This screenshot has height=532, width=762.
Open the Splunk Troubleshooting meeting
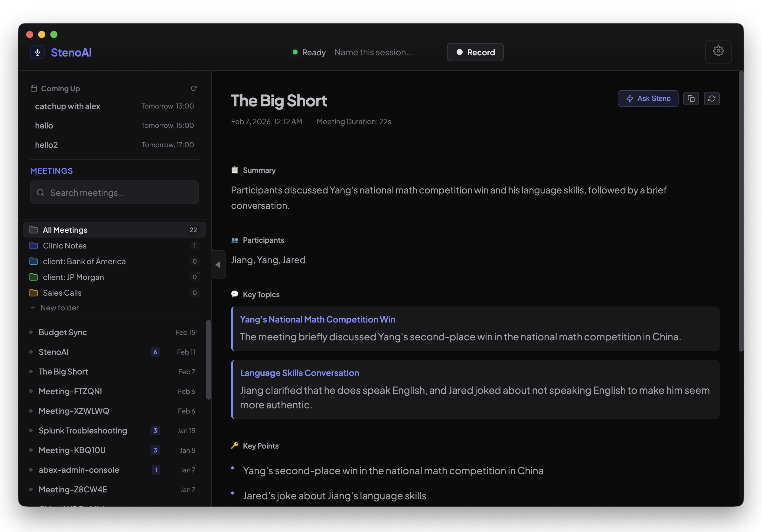click(83, 430)
